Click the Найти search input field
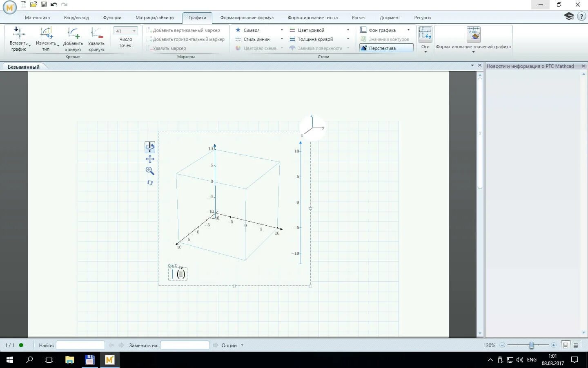The width and height of the screenshot is (588, 368). pos(80,345)
